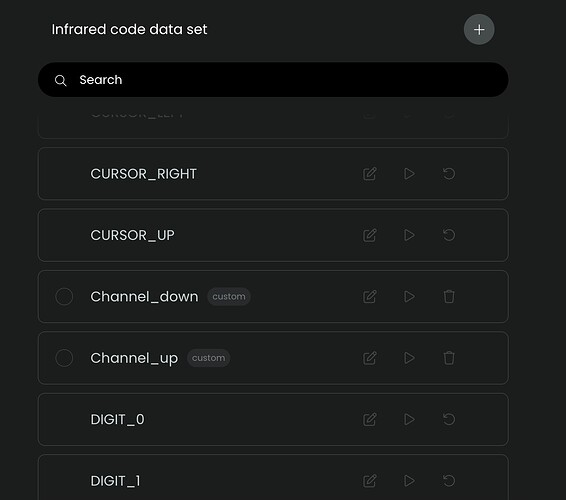Add a new infrared code

[479, 30]
